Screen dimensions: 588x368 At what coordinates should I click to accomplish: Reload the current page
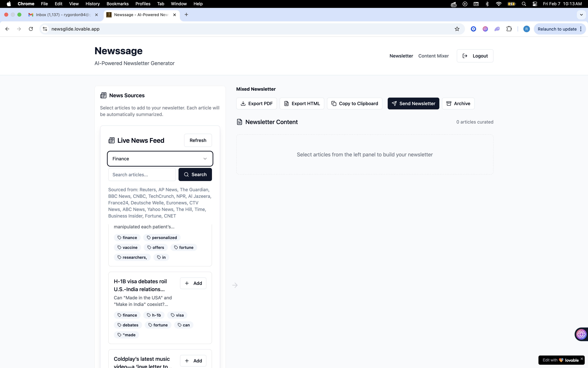(31, 29)
